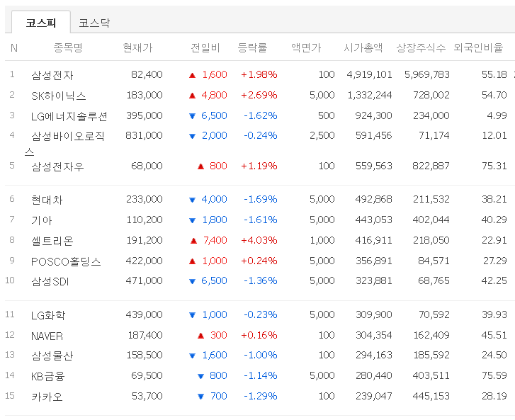Click the up arrow in NAVER row
This screenshot has height=420, width=515.
tap(200, 336)
